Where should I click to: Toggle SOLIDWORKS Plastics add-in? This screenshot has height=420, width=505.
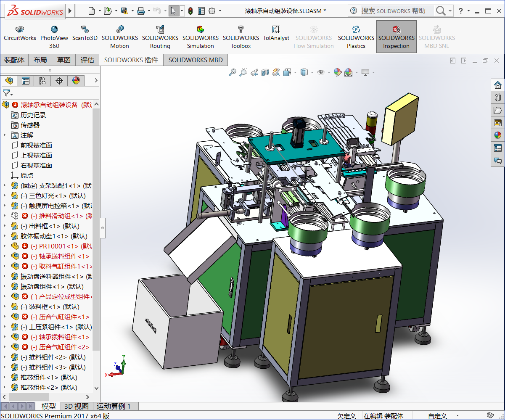pos(356,37)
